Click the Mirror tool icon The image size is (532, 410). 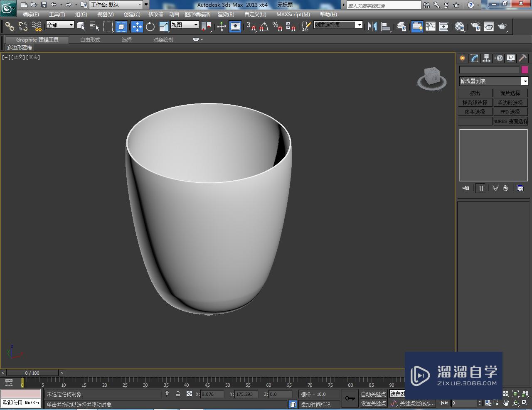(372, 26)
